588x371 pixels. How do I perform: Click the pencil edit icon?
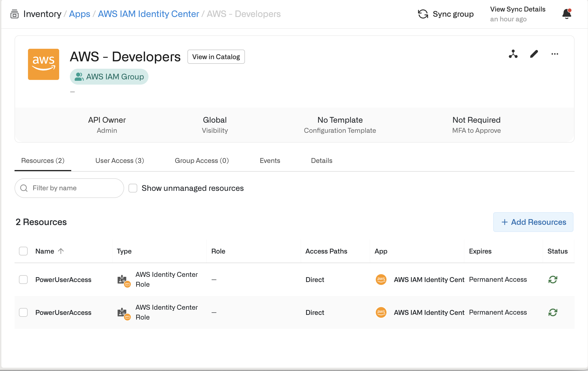click(534, 54)
